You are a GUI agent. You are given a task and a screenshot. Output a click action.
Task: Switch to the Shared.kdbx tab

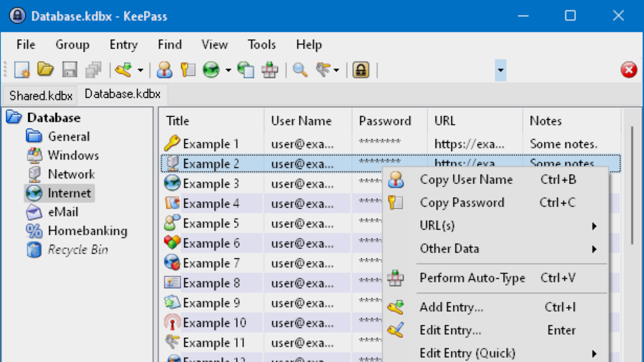[41, 96]
